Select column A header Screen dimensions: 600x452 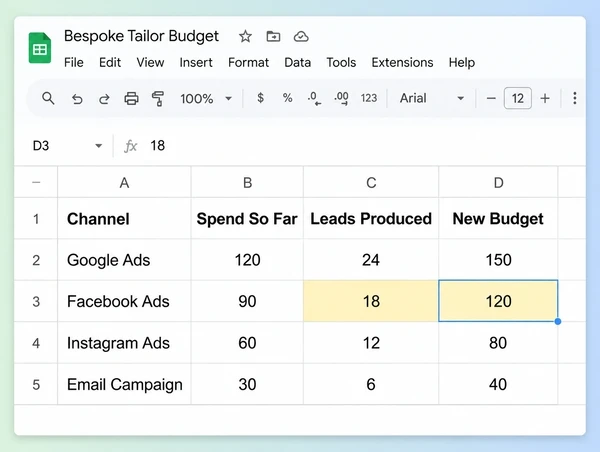coord(124,183)
